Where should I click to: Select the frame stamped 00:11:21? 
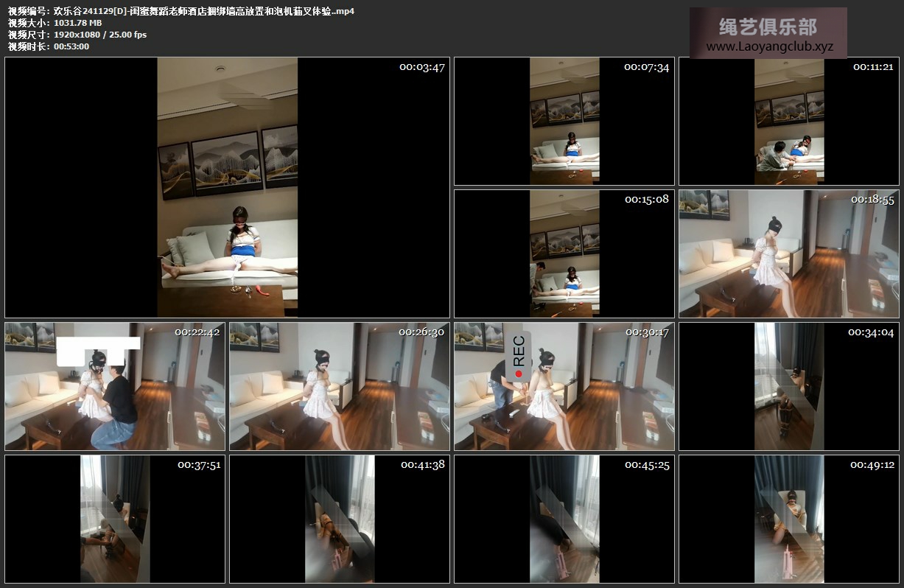pos(788,121)
